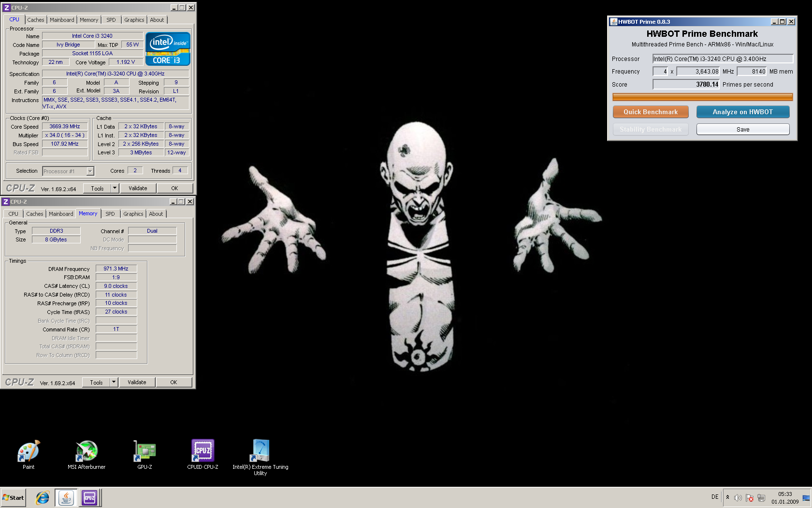The height and width of the screenshot is (508, 812).
Task: Expand Tools dropdown arrow in top CPU-Z
Action: [x=115, y=188]
